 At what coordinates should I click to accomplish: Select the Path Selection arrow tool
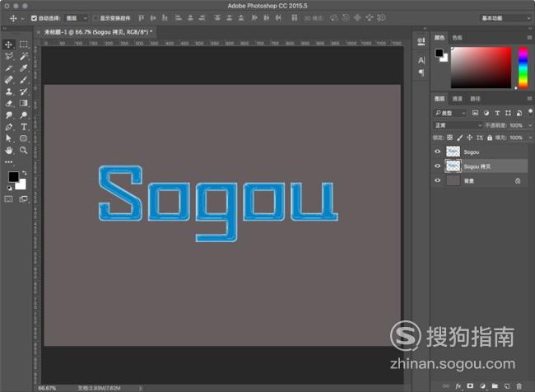tap(8, 138)
